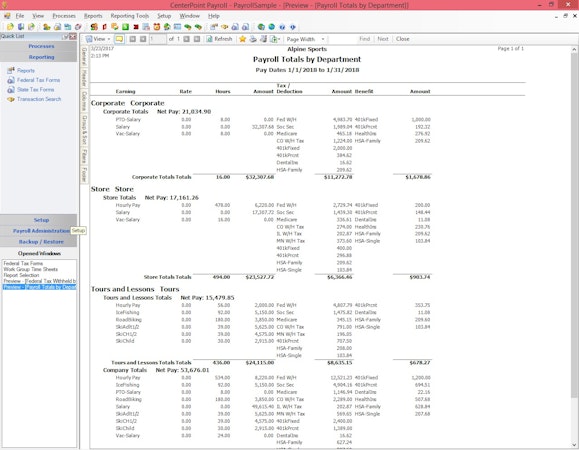This screenshot has width=579, height=450.
Task: Click the green globe toolbar icon
Action: click(261, 27)
